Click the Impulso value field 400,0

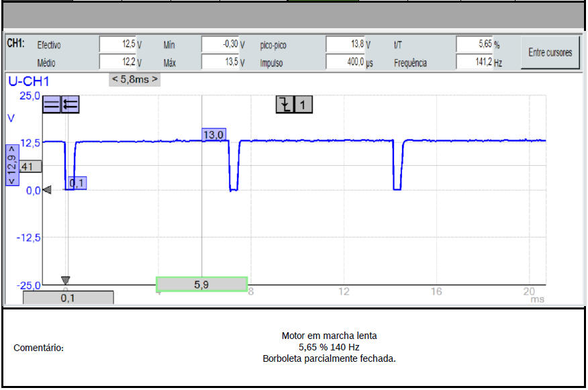tap(345, 62)
